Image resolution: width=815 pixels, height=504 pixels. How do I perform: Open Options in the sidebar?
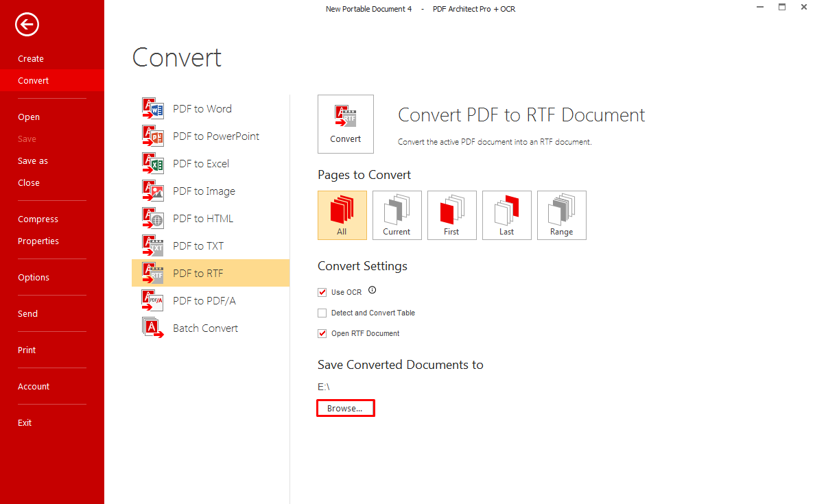tap(34, 278)
